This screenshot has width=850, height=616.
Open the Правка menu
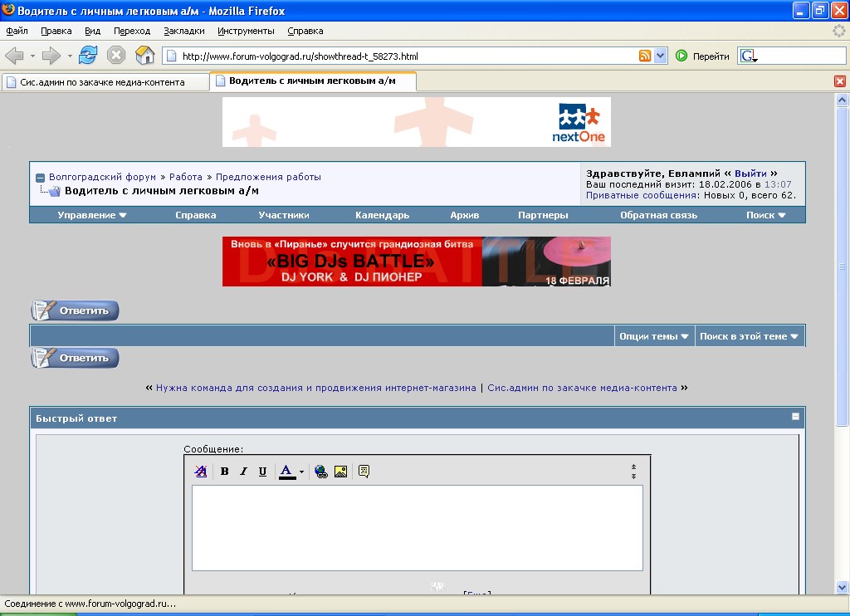click(56, 31)
